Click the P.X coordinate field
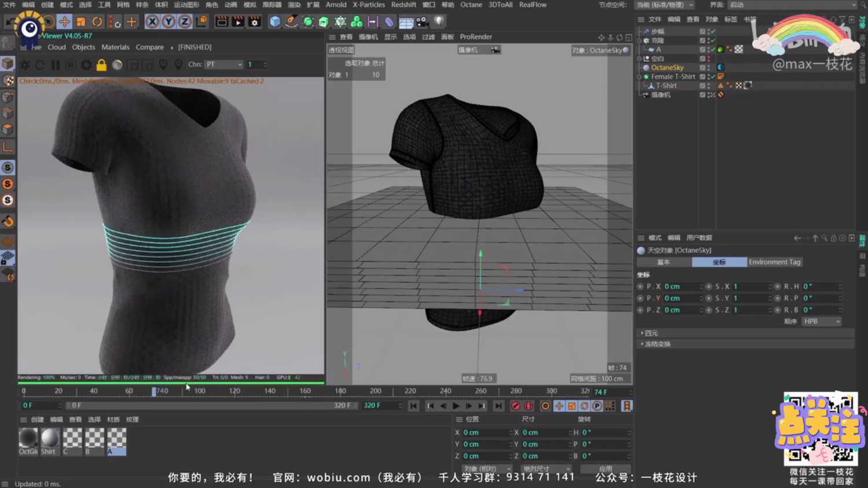Screen dimensions: 868x488 tap(682, 287)
